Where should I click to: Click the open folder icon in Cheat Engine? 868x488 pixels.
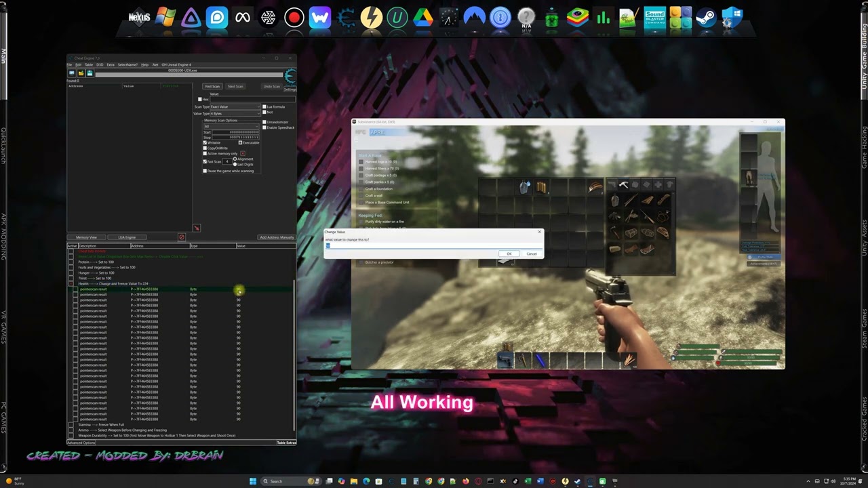click(x=81, y=73)
